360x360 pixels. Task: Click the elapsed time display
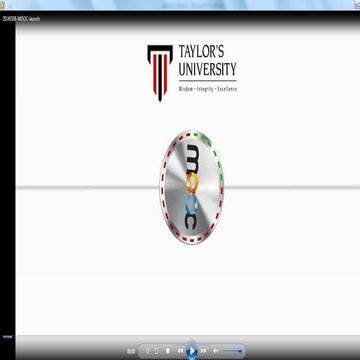(x=131, y=351)
